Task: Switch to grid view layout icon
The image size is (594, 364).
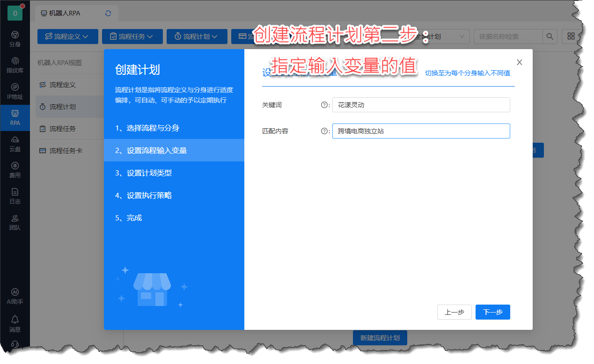Action: tap(571, 36)
